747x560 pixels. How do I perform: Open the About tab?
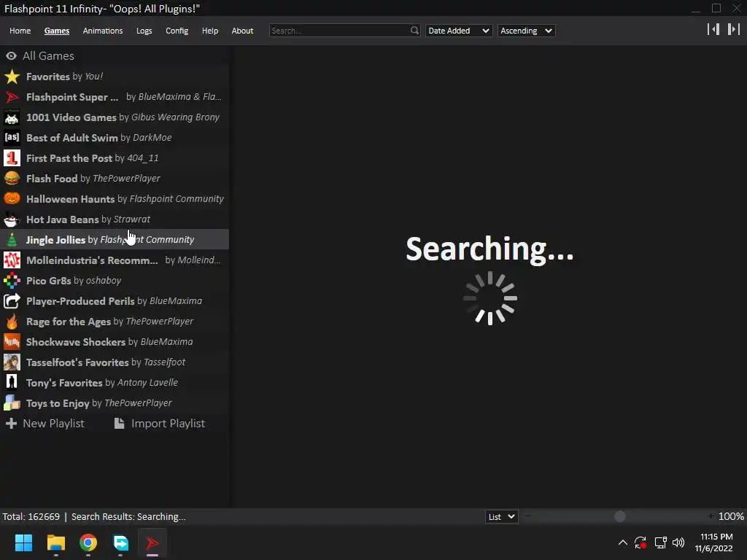242,31
